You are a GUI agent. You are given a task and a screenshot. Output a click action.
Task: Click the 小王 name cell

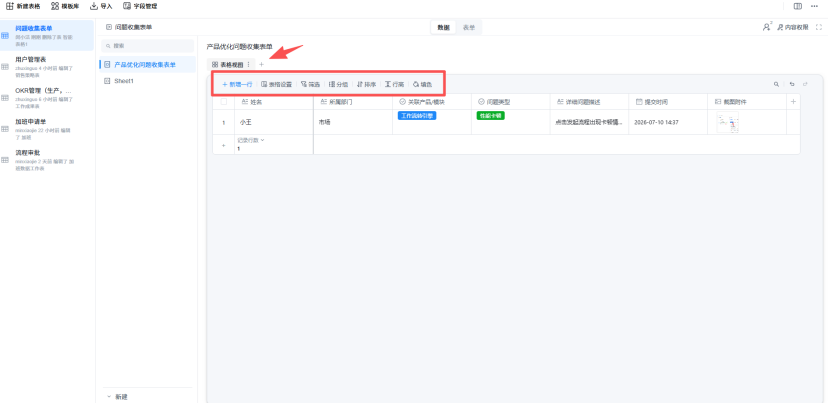(274, 122)
